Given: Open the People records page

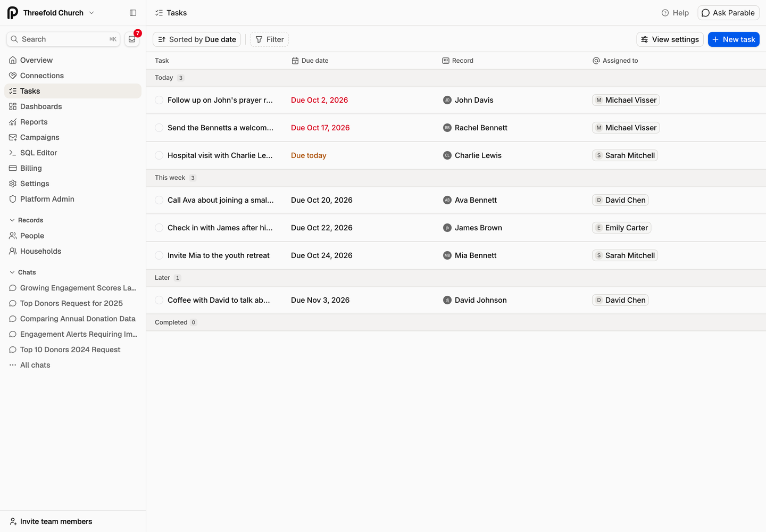Looking at the screenshot, I should pyautogui.click(x=73, y=236).
